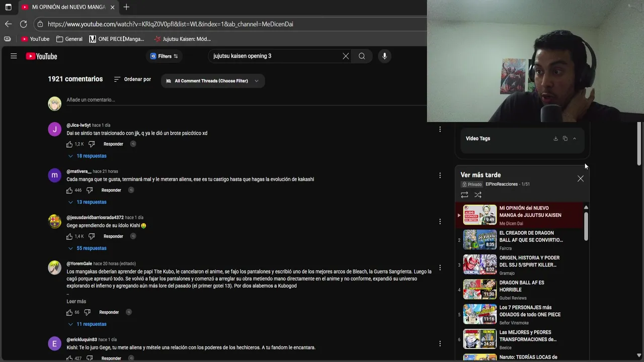Reply to @Jica-lw5yt comment
The height and width of the screenshot is (362, 644).
pos(113,144)
